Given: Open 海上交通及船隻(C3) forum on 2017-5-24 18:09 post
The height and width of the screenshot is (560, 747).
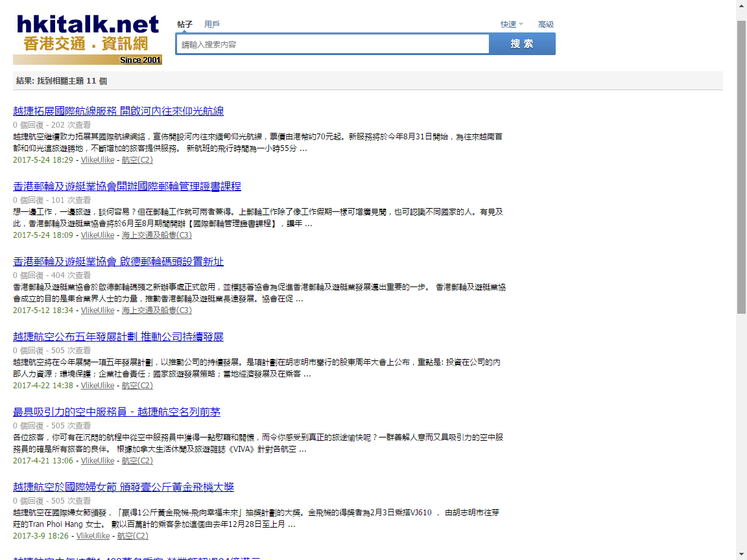Looking at the screenshot, I should [157, 235].
